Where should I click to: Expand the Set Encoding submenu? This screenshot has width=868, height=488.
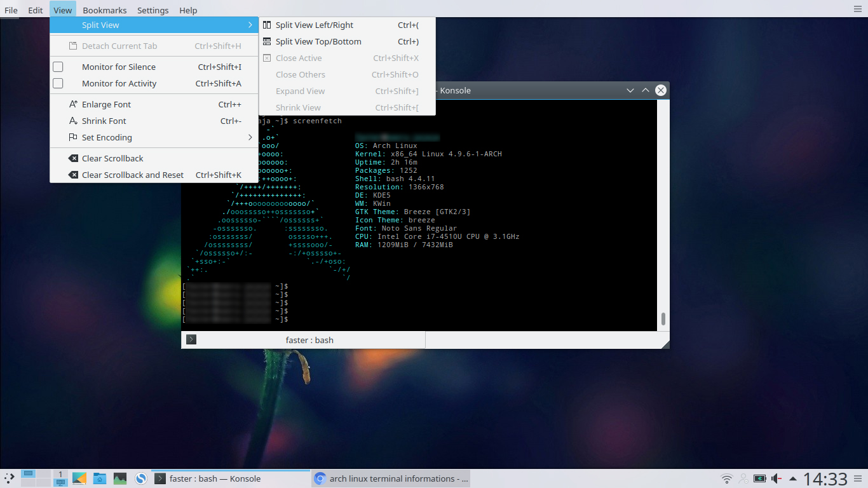(x=107, y=137)
